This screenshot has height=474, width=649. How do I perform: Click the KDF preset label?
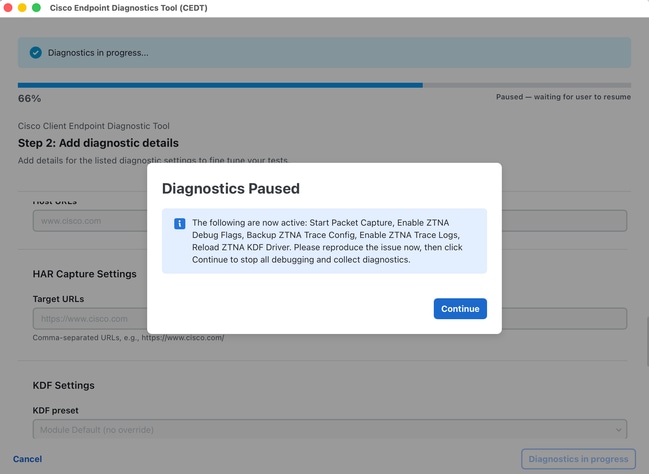[55, 410]
